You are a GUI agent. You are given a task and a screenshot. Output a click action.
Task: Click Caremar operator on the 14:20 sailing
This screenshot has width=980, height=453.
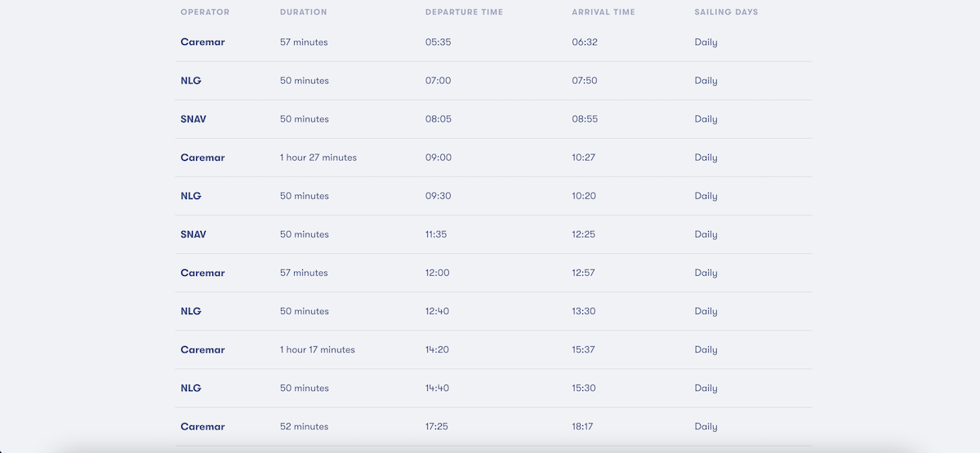click(x=203, y=349)
